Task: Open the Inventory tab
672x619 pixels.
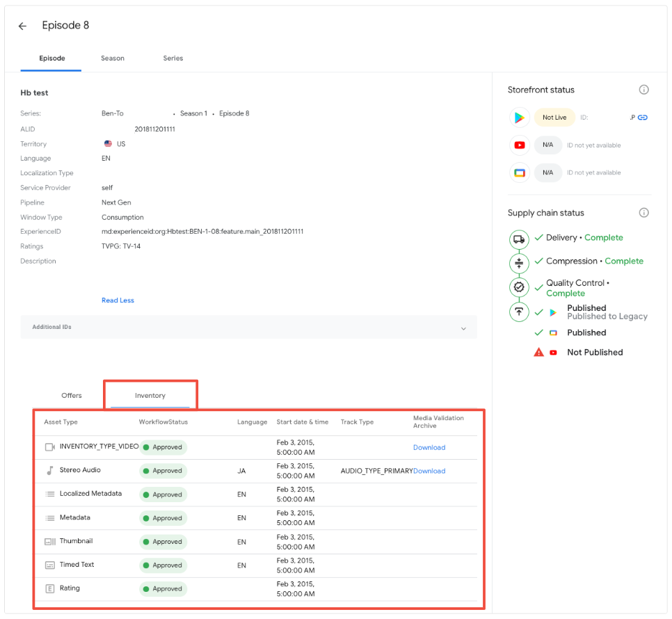Action: [x=150, y=395]
